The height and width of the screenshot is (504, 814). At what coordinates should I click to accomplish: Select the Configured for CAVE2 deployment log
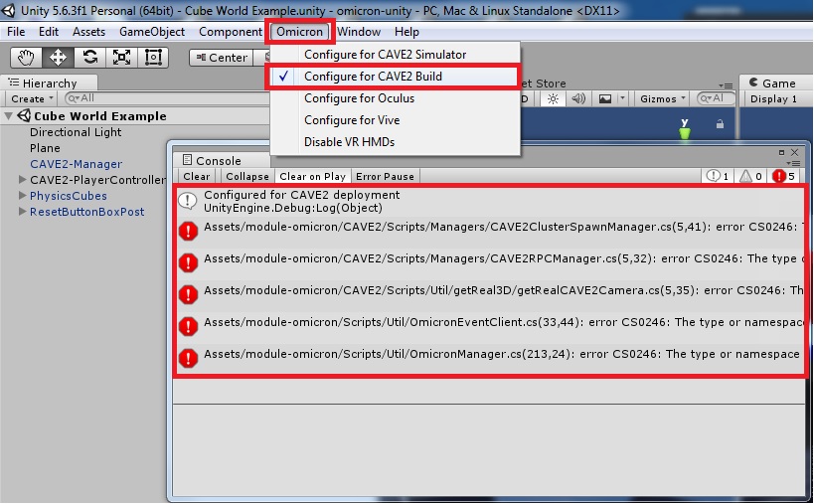coord(490,202)
